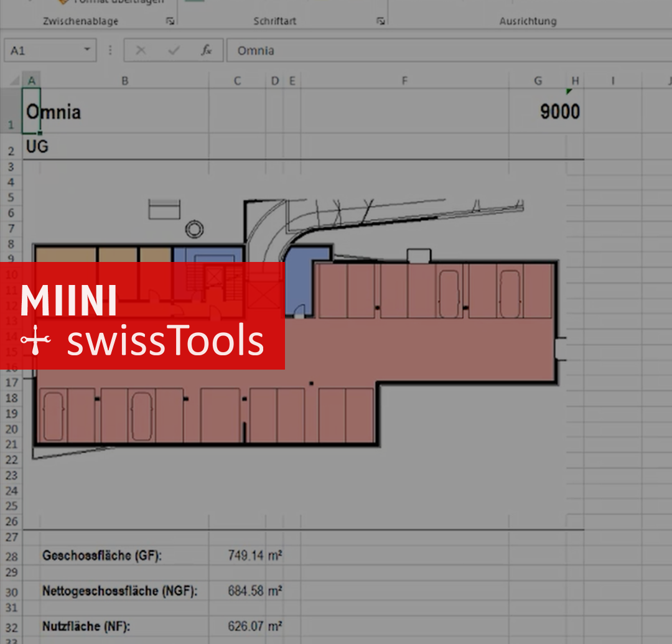Select row 27 header
This screenshot has width=672, height=644.
coord(11,537)
